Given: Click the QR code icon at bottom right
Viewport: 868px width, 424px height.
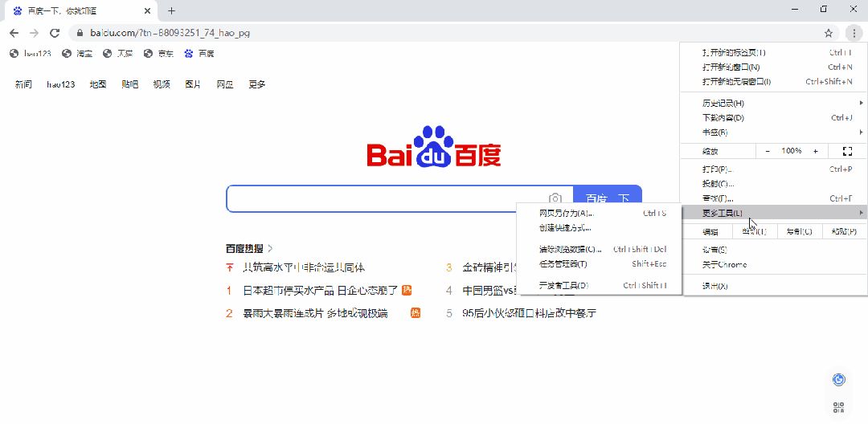Looking at the screenshot, I should pos(838,407).
